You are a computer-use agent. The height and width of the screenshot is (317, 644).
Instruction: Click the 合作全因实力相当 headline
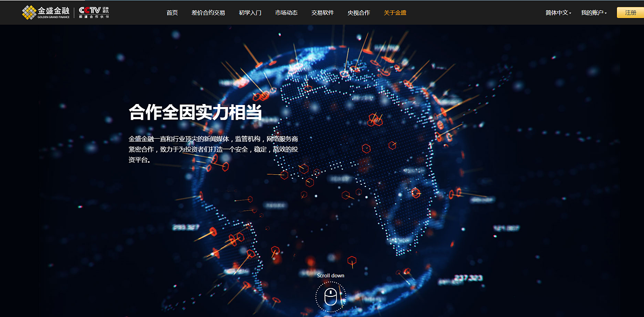tap(195, 112)
